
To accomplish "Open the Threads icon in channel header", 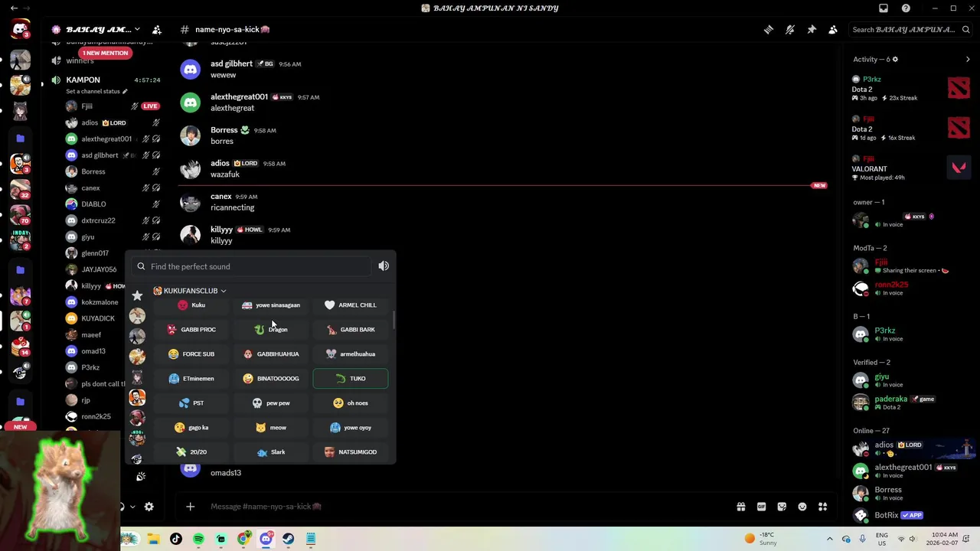I will coord(768,30).
